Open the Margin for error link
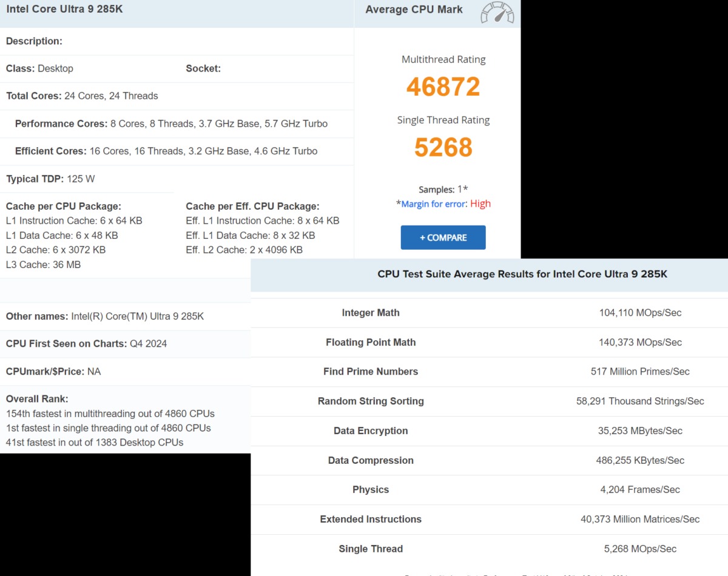Viewport: 728px width, 576px height. (x=434, y=204)
